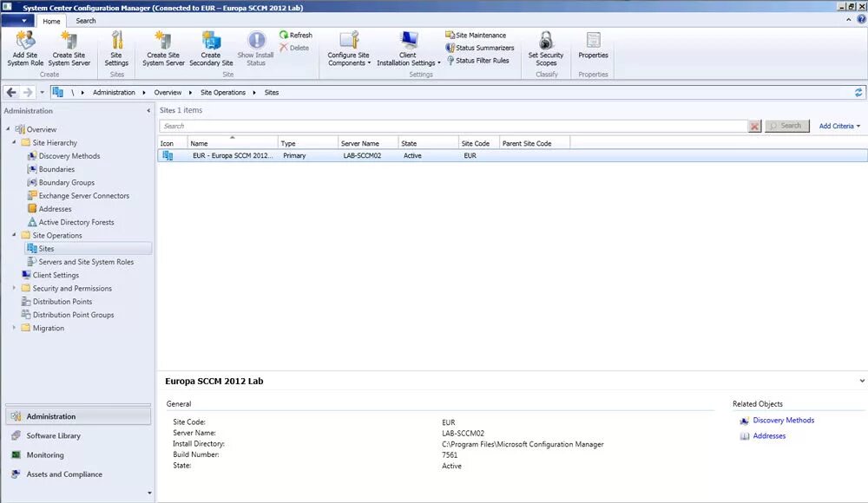Expand Security and Permissions folder
This screenshot has height=503, width=868.
click(x=14, y=288)
